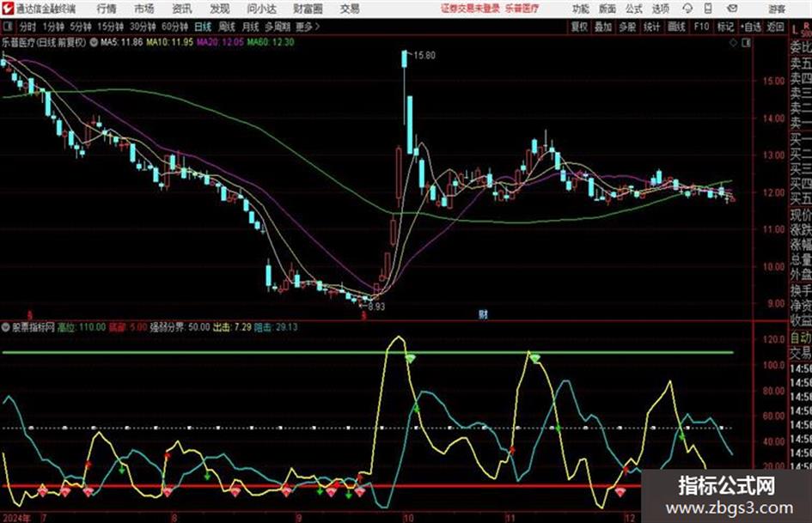812x523 pixels.
Task: Click the L icon in right panel header
Action: click(x=795, y=29)
